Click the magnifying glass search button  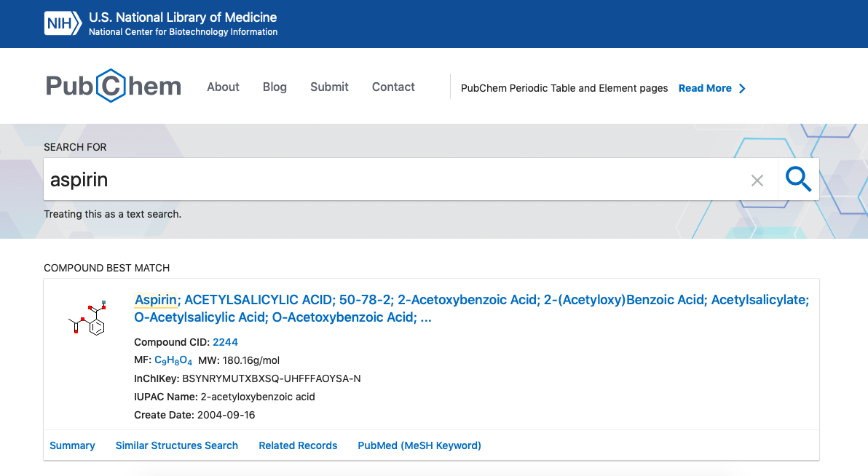pyautogui.click(x=798, y=179)
